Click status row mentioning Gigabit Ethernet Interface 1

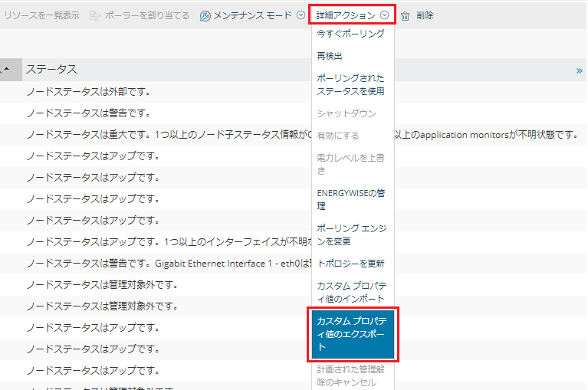[x=169, y=264]
